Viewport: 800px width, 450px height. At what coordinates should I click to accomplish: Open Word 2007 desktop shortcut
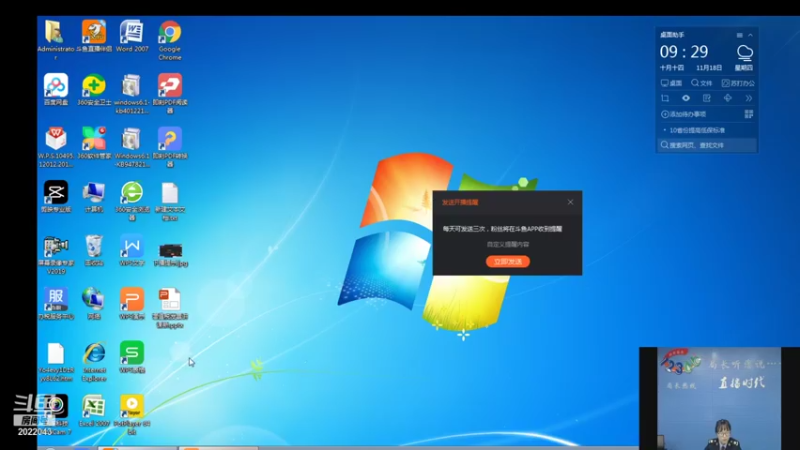click(x=132, y=36)
